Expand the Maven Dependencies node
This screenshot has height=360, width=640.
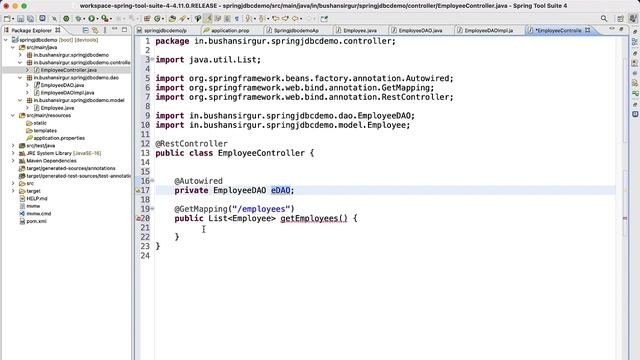13,161
